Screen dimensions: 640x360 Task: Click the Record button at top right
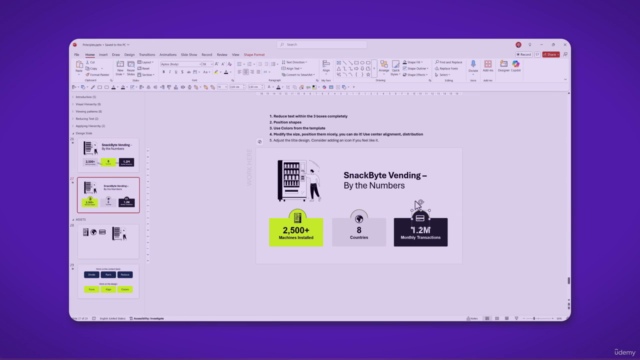coord(524,54)
